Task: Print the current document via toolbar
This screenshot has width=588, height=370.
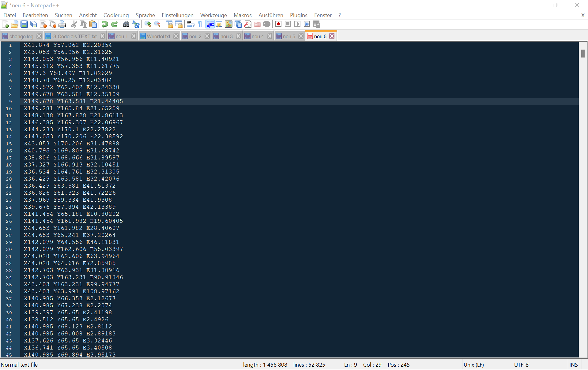Action: pyautogui.click(x=62, y=24)
